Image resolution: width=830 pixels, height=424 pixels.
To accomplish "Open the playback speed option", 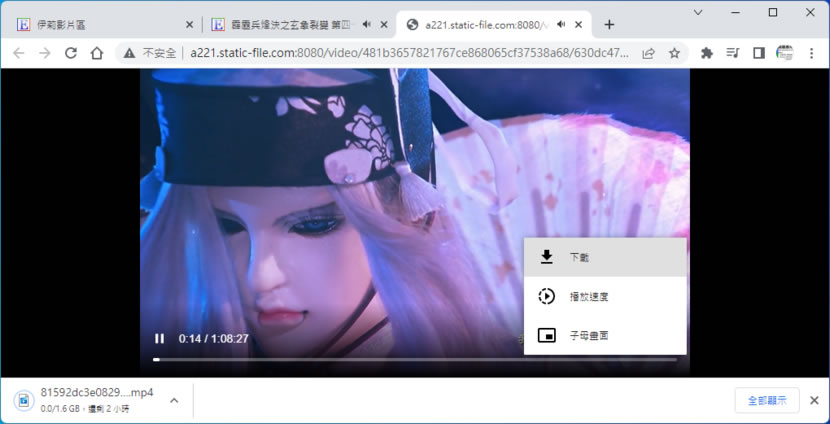I will [x=605, y=296].
